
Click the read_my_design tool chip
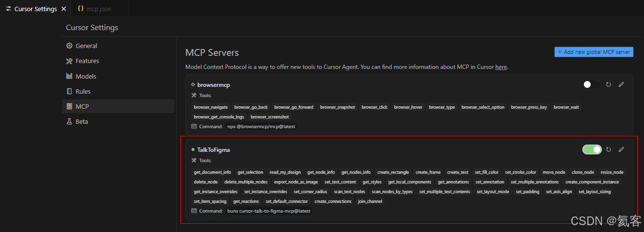coord(285,172)
